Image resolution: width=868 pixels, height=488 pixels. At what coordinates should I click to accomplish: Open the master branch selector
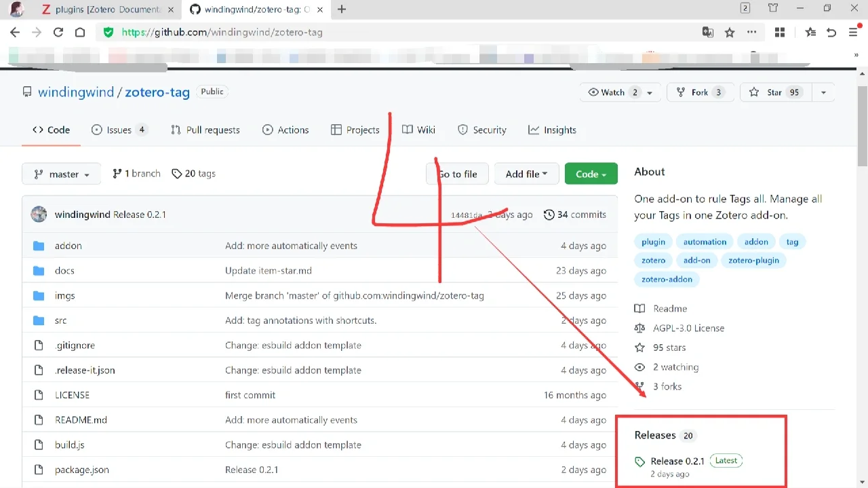pyautogui.click(x=62, y=174)
